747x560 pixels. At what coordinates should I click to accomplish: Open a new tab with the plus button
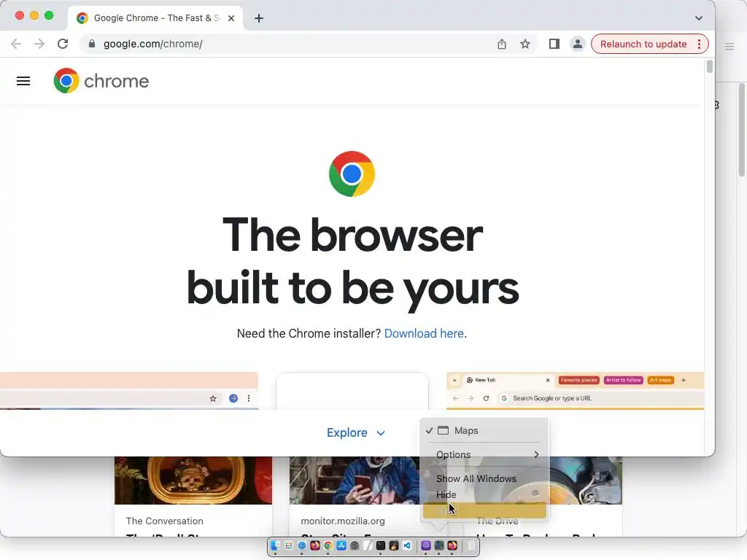(259, 18)
